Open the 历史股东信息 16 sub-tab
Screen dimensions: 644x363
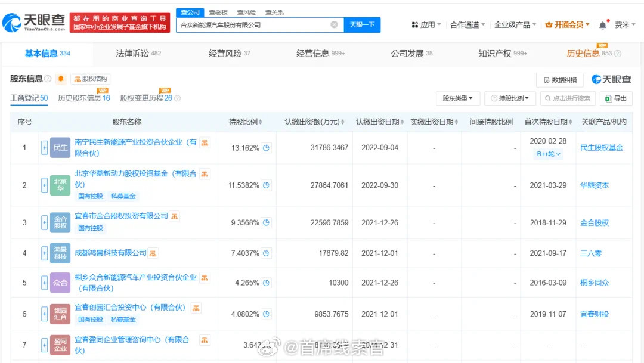[x=84, y=98]
